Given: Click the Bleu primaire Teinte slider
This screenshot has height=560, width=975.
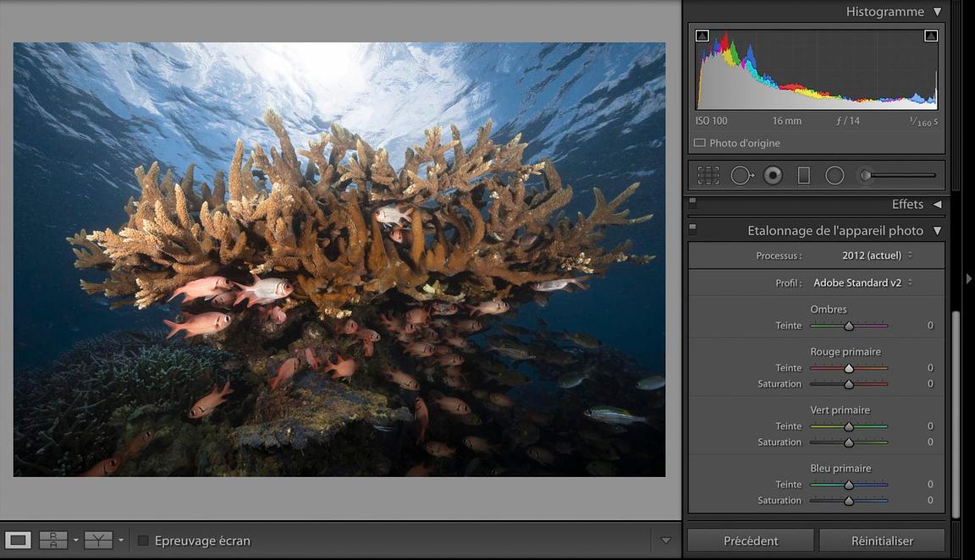Looking at the screenshot, I should click(849, 485).
